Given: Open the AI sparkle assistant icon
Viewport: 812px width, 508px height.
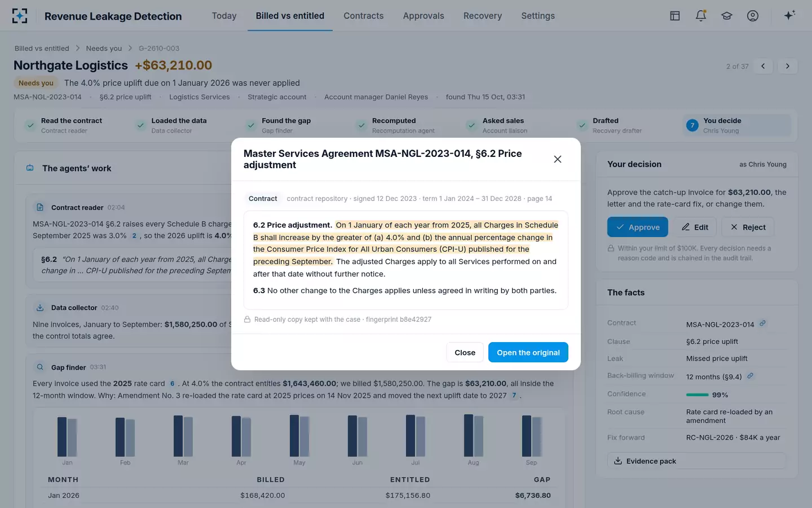Looking at the screenshot, I should 789,15.
